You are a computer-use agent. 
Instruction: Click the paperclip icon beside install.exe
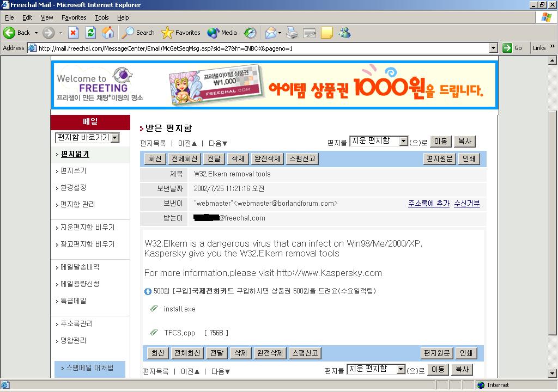(x=154, y=309)
